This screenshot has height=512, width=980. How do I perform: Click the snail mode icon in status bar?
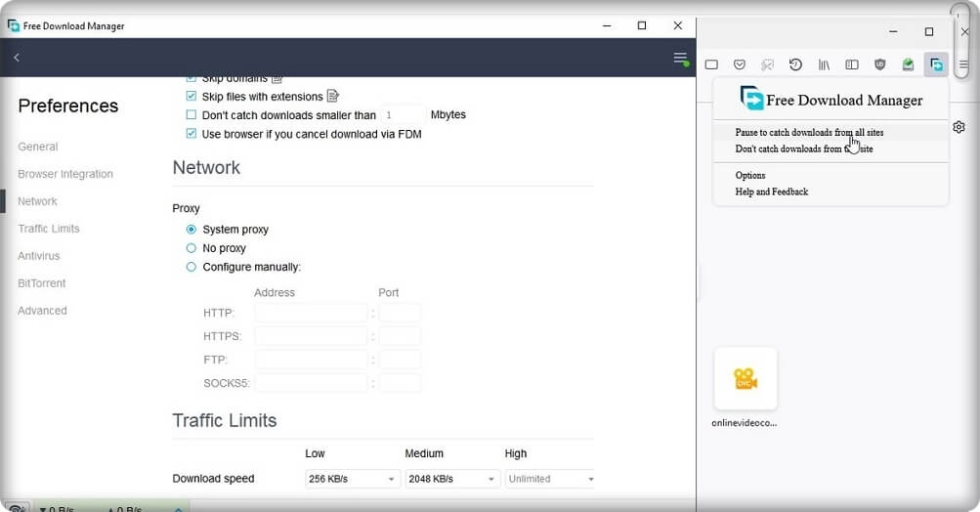(17, 508)
